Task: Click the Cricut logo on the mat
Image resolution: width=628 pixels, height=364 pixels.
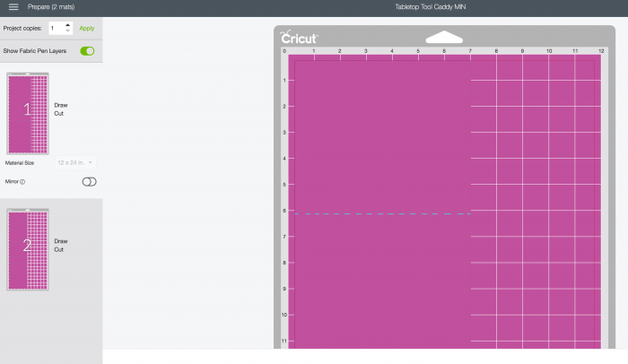Action: point(299,38)
